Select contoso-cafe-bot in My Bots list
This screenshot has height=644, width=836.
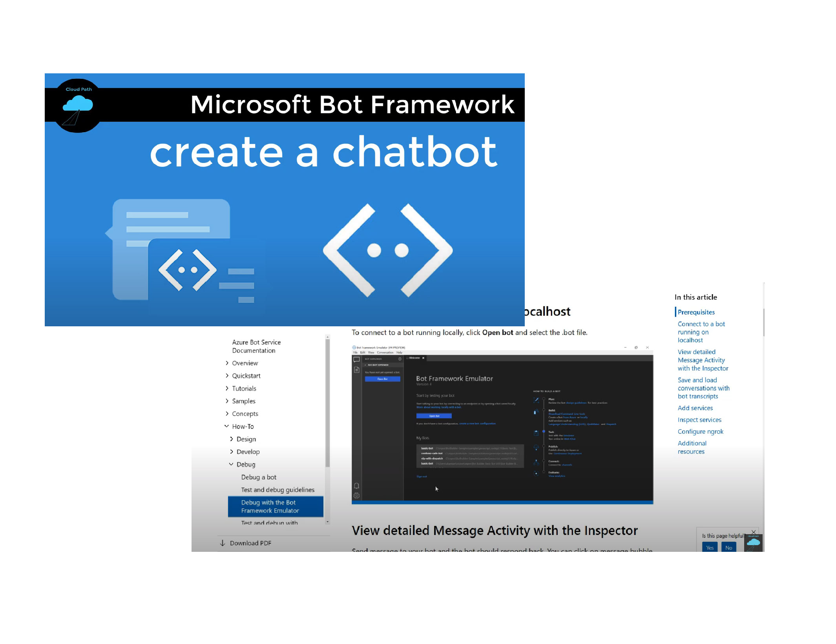[x=470, y=453]
